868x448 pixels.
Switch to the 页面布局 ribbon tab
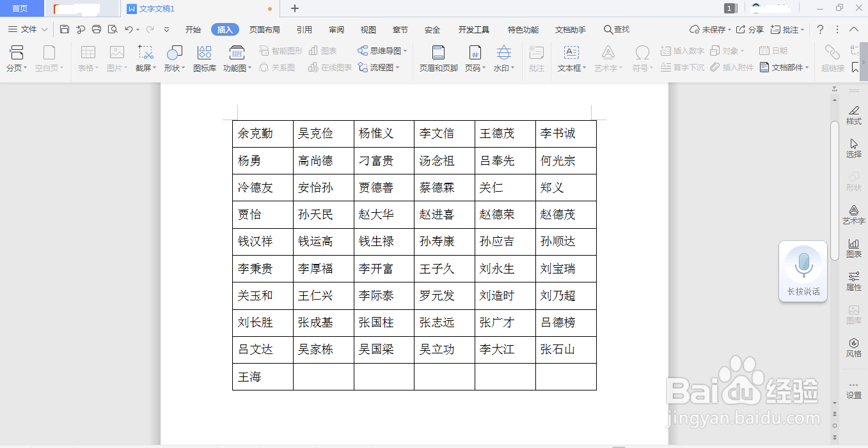265,29
